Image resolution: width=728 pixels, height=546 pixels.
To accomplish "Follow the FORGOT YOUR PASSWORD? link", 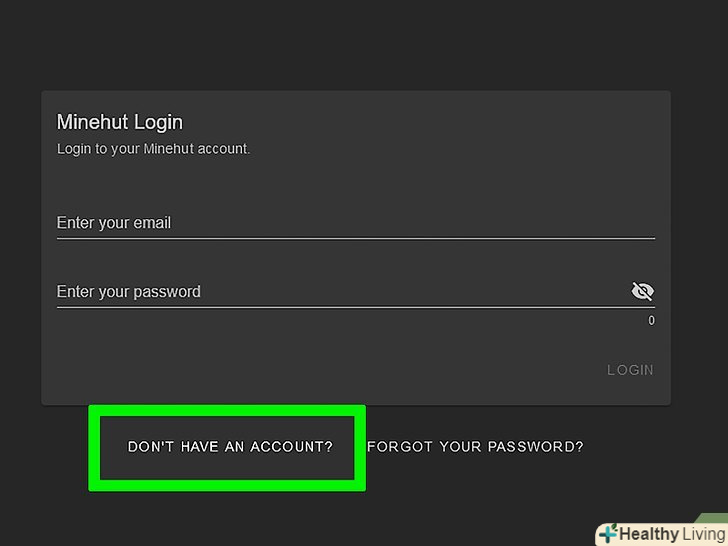I will (475, 447).
